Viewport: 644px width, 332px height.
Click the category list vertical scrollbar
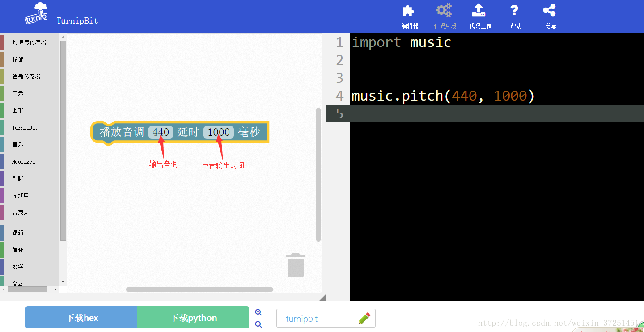63,140
